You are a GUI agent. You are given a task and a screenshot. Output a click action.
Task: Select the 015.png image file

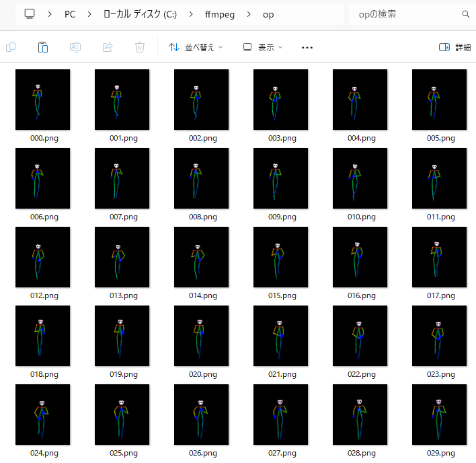coord(281,257)
